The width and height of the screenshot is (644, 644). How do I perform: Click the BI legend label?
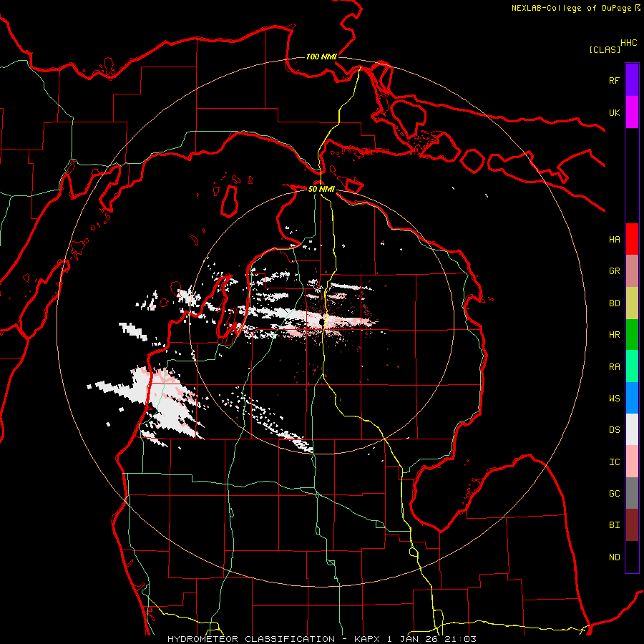[615, 525]
